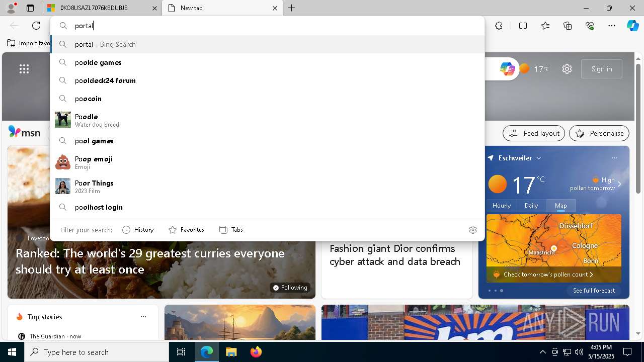Choose 'poocoin' suggestion

267,99
